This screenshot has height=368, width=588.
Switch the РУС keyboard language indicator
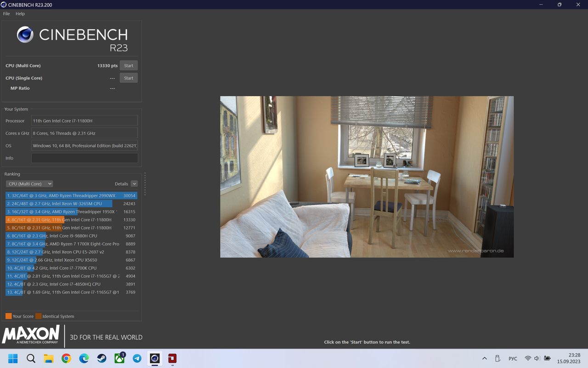(x=513, y=358)
